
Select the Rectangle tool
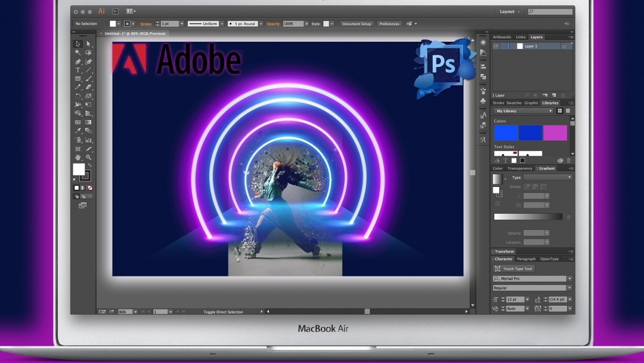pos(78,79)
